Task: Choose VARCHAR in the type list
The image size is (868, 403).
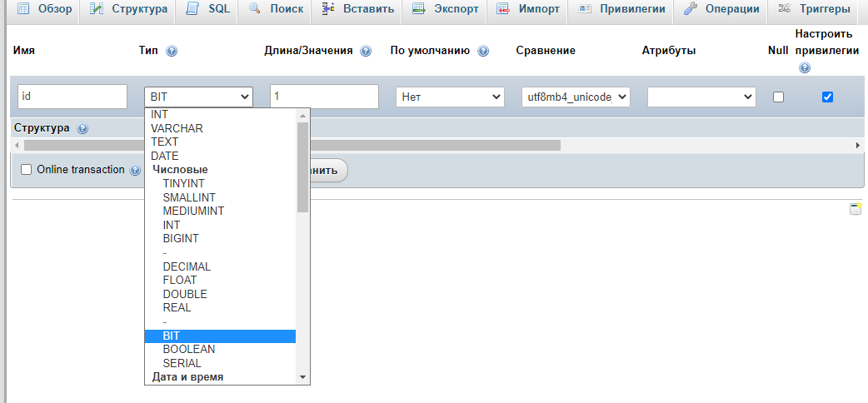Action: coord(177,128)
